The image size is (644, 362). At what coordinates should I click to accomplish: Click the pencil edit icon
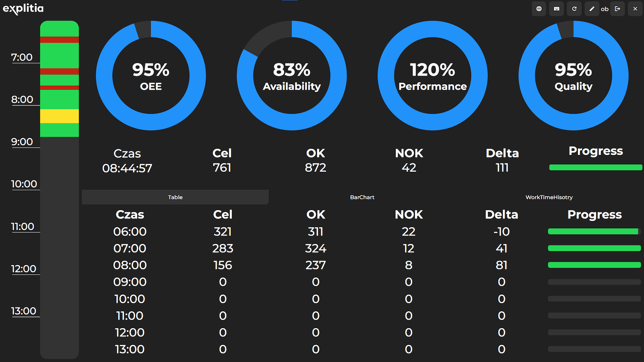click(x=592, y=9)
